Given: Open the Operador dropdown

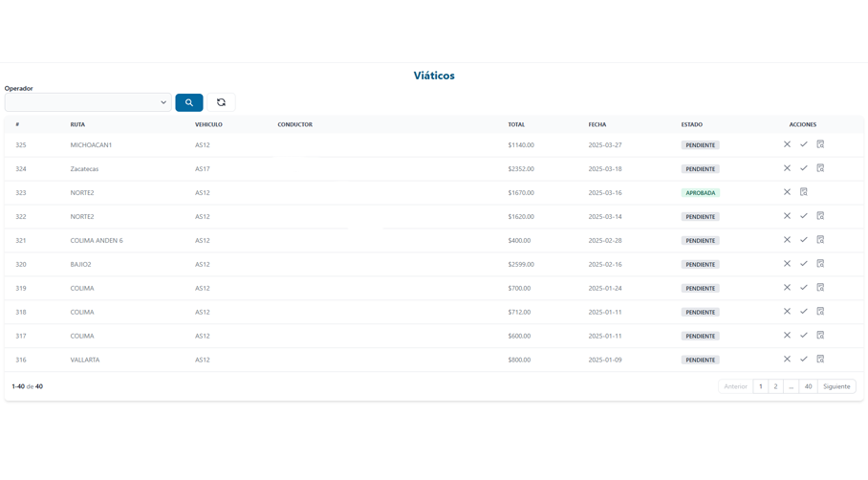Looking at the screenshot, I should (88, 102).
